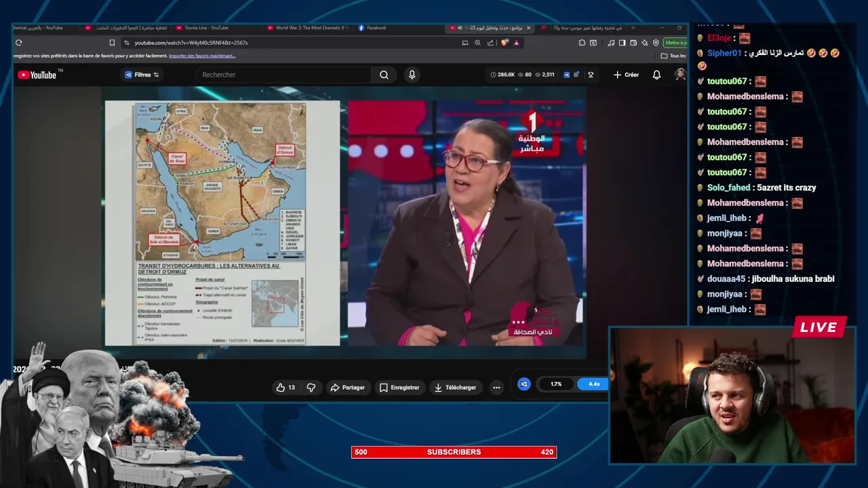The height and width of the screenshot is (488, 868).
Task: Open the Tous les favoris folder
Action: (x=673, y=56)
